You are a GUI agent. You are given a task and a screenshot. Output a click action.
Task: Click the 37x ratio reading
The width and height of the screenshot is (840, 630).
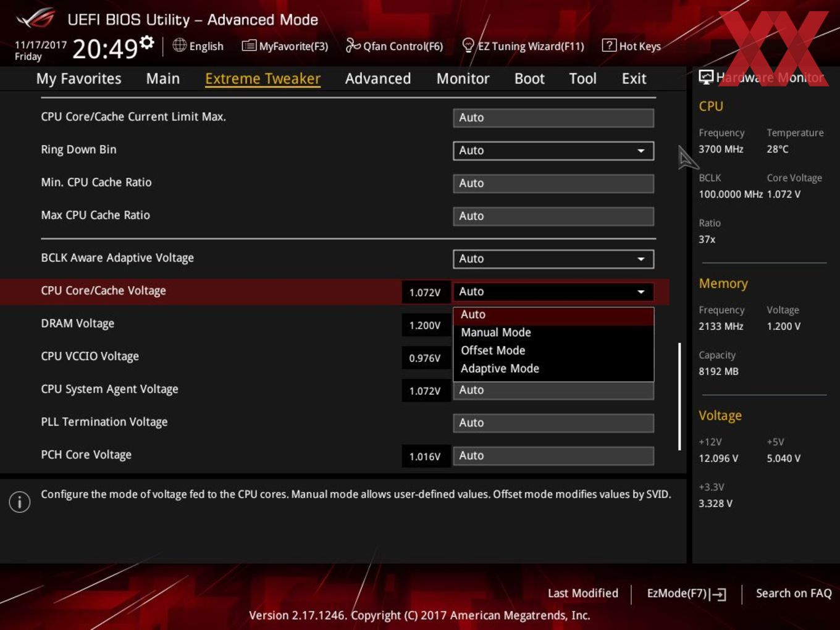707,239
